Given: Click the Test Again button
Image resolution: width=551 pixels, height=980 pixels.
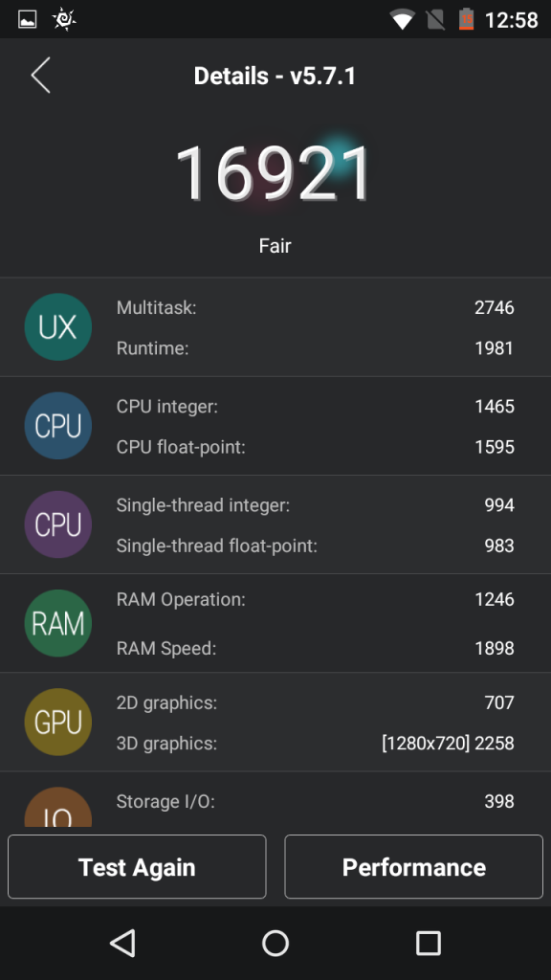Looking at the screenshot, I should click(137, 867).
